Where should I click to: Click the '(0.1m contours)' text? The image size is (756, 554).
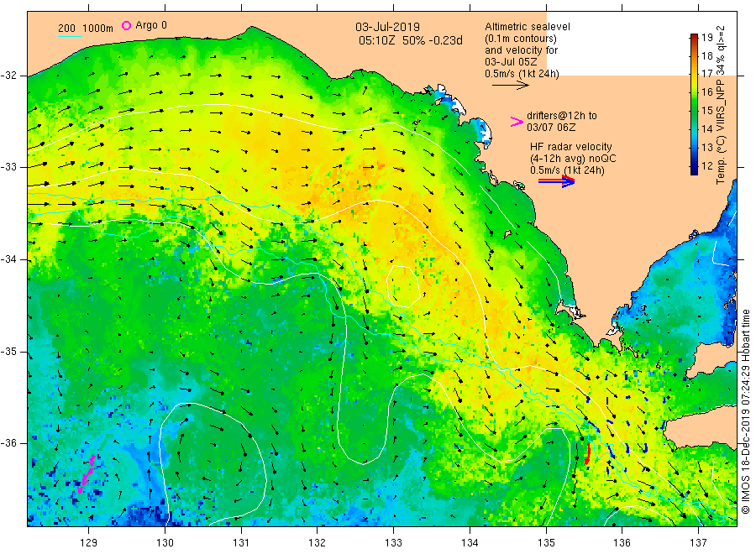coord(520,39)
